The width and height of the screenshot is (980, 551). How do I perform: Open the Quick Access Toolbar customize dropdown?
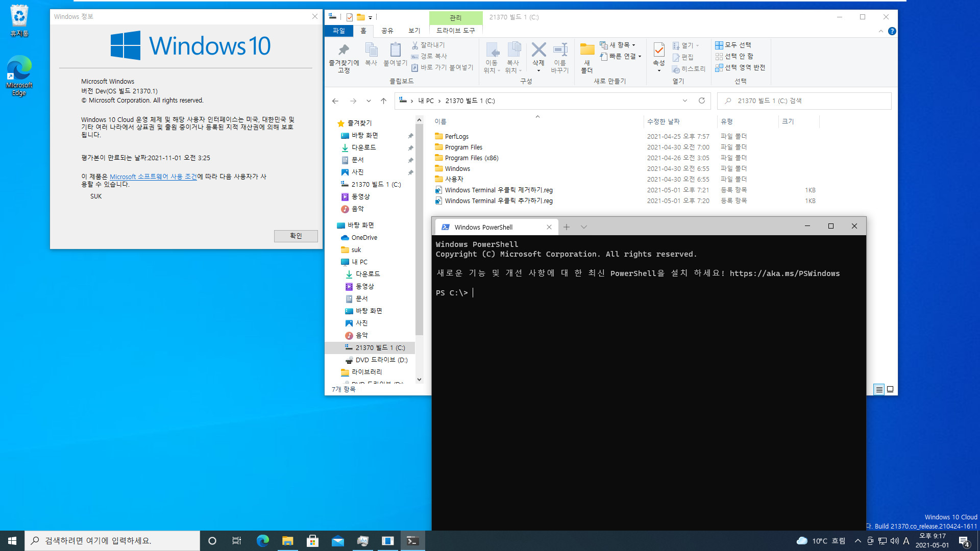tap(371, 17)
